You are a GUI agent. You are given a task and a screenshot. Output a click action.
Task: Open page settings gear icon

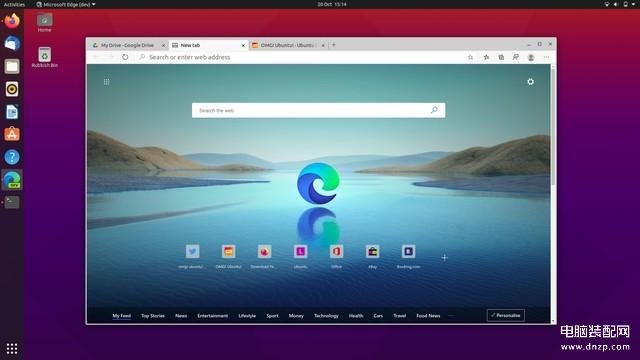[x=530, y=82]
